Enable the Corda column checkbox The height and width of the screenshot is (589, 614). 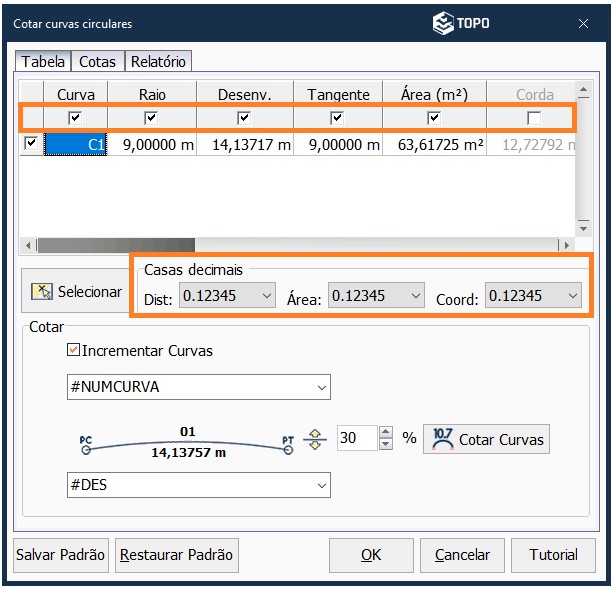pos(534,118)
